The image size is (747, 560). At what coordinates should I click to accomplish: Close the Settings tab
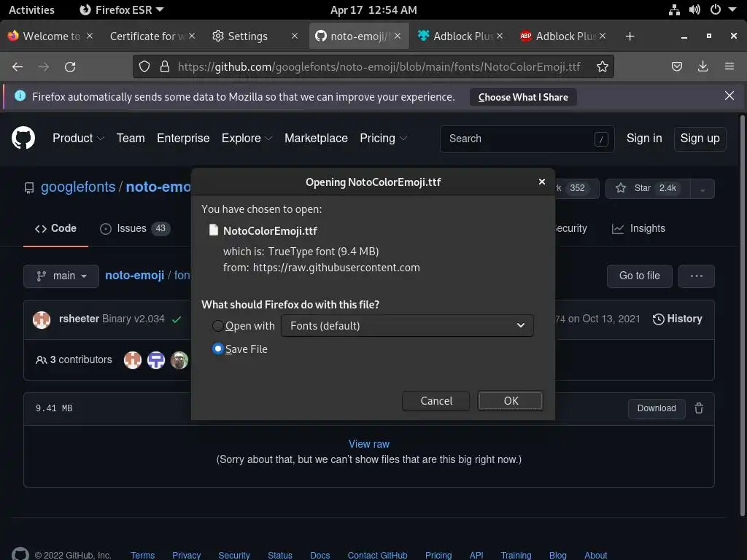[295, 36]
